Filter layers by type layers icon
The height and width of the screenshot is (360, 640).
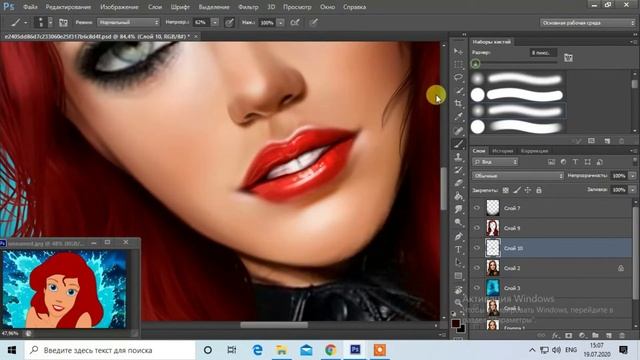point(576,162)
